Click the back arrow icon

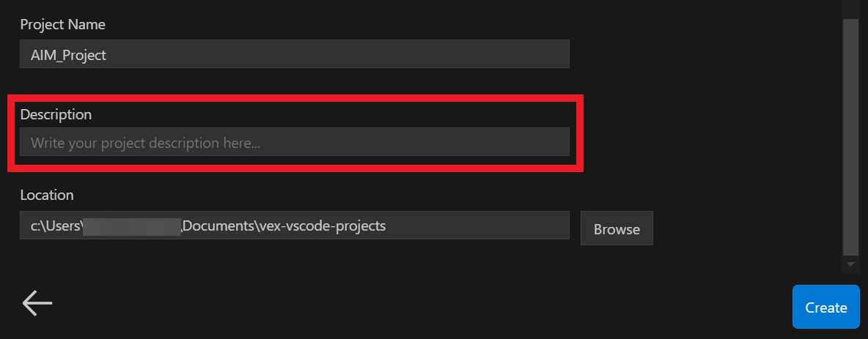pos(37,302)
